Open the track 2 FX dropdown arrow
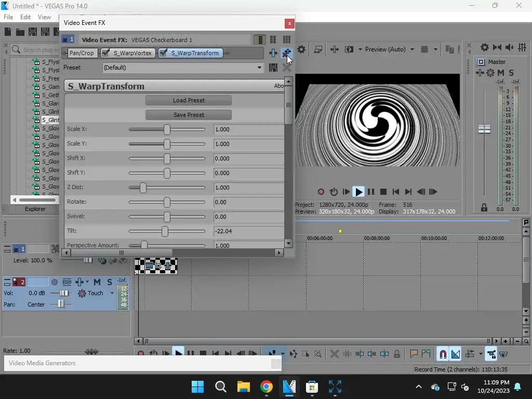Screen dimensions: 532x399 coord(87,282)
